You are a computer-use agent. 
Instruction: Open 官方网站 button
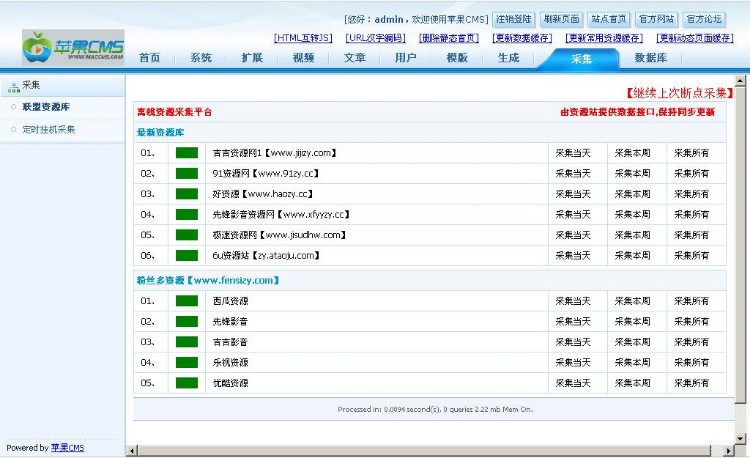[656, 19]
